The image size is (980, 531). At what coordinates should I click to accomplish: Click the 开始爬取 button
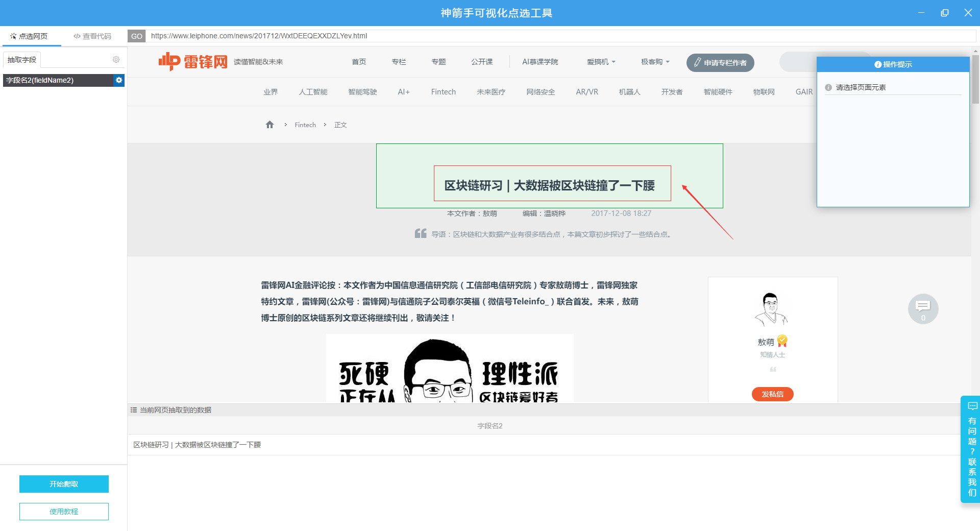point(64,484)
